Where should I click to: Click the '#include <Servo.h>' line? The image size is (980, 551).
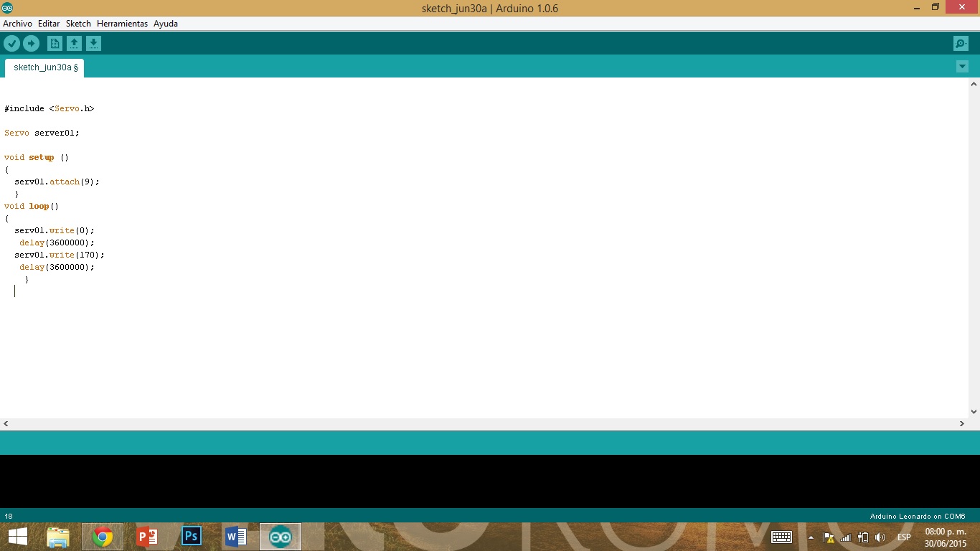[x=49, y=109]
